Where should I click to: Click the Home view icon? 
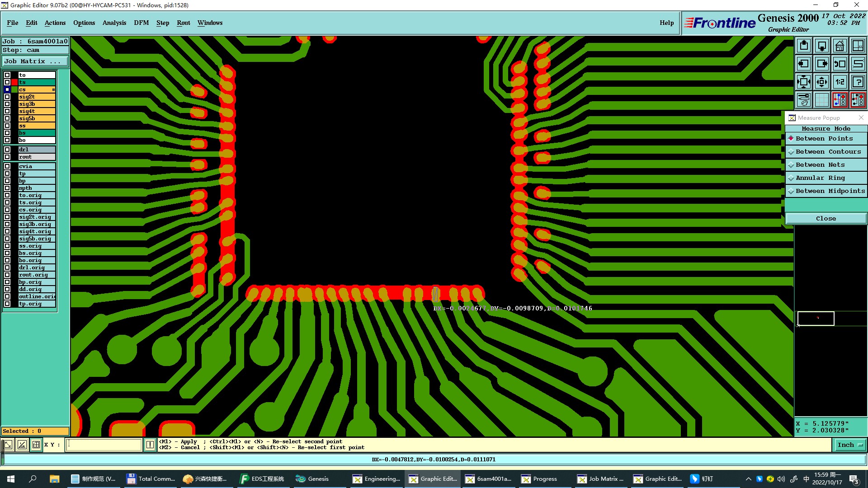click(840, 46)
